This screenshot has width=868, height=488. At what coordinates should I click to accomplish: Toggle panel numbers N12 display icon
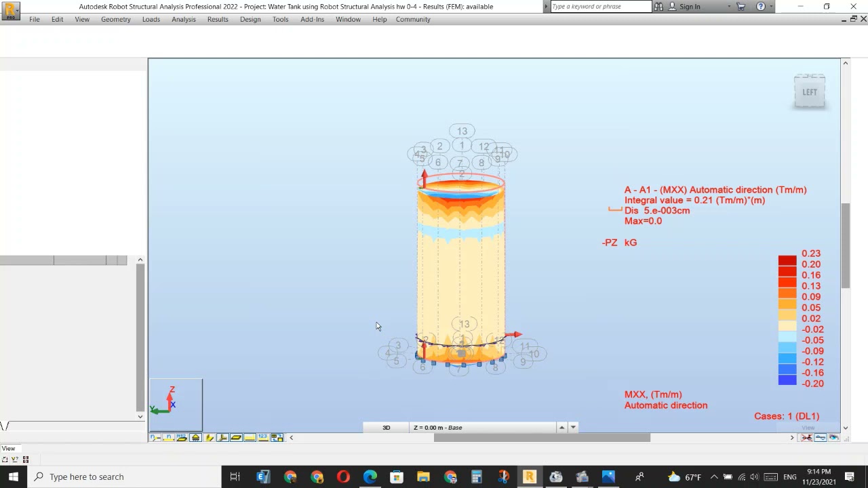pyautogui.click(x=182, y=438)
